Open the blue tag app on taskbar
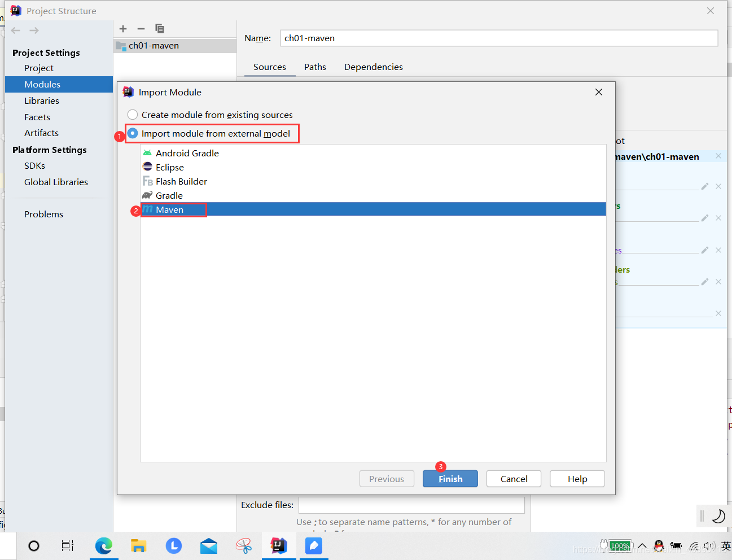Viewport: 732px width, 560px height. (x=314, y=546)
